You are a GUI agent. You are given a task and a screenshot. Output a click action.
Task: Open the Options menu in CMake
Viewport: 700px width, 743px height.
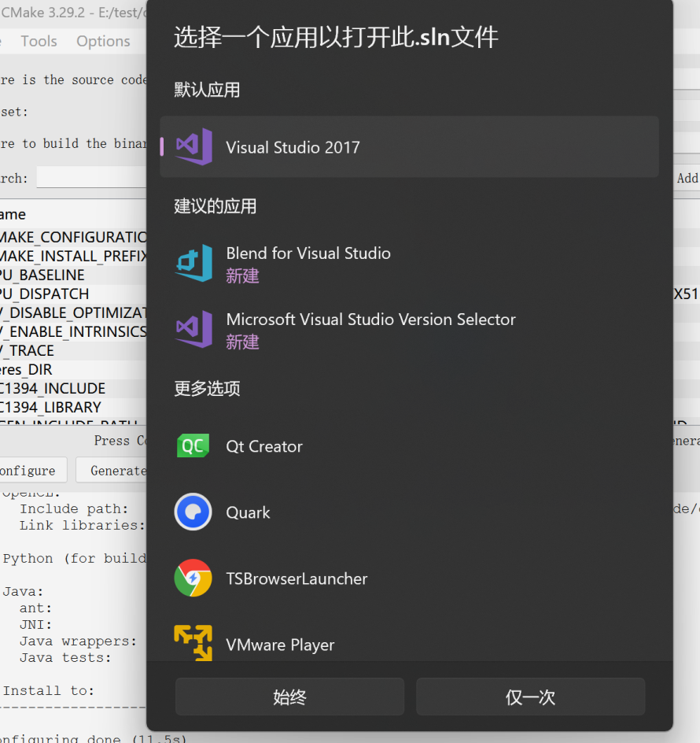point(103,41)
